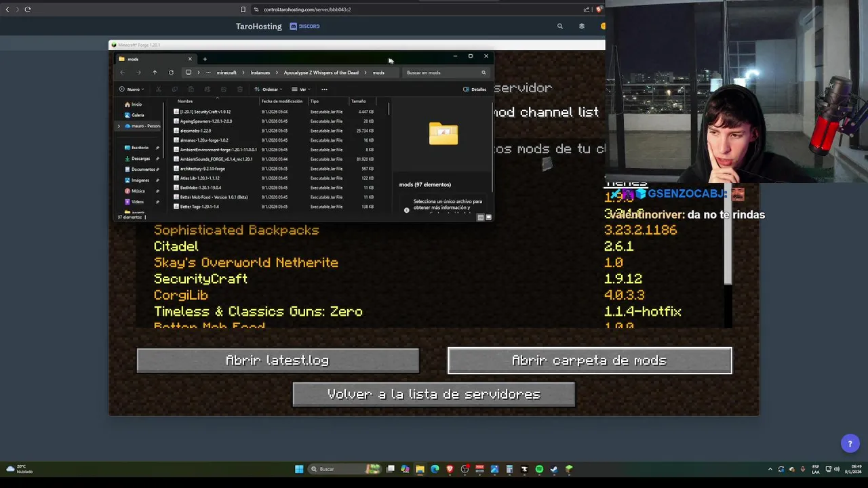Image resolution: width=868 pixels, height=488 pixels.
Task: Open Inicio in Explorer sidebar
Action: (x=136, y=104)
